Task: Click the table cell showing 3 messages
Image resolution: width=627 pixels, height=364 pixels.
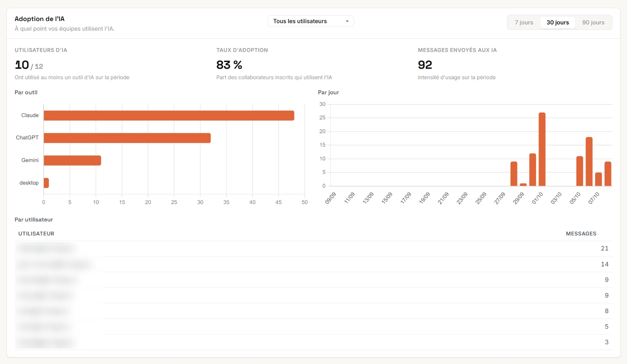Action: [607, 342]
